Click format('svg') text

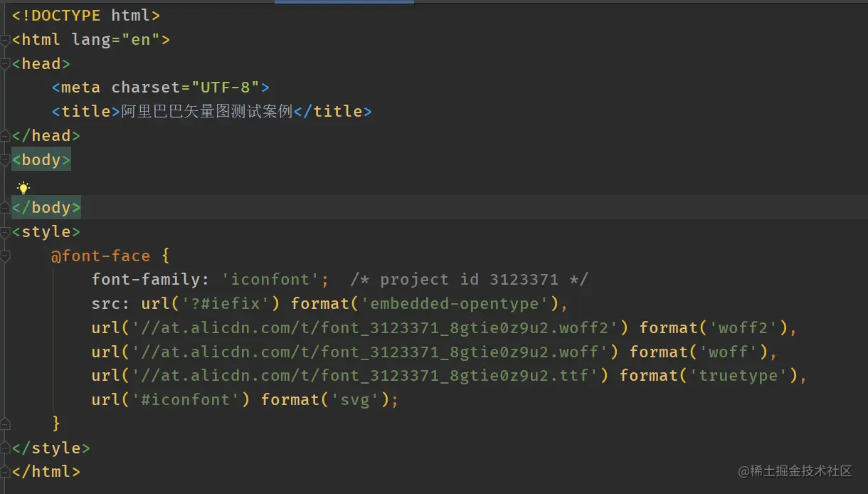point(324,400)
